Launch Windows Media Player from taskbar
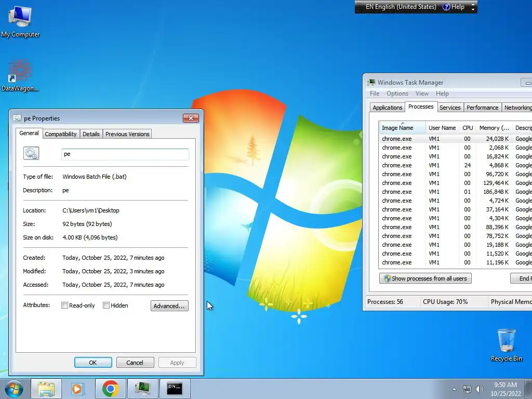This screenshot has width=532, height=399. [x=77, y=389]
